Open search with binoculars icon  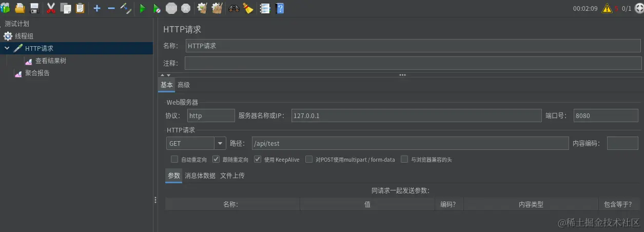point(234,8)
